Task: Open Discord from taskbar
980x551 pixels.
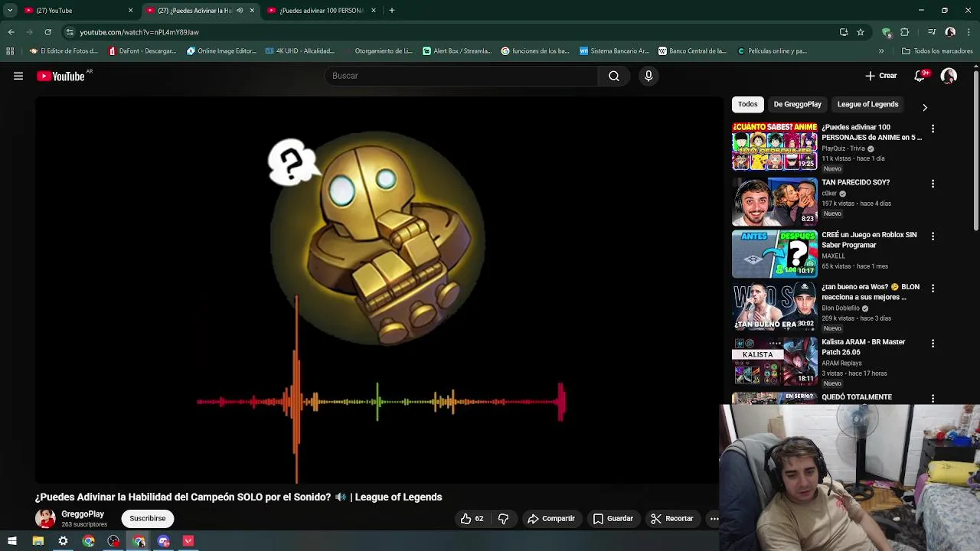Action: click(x=163, y=541)
